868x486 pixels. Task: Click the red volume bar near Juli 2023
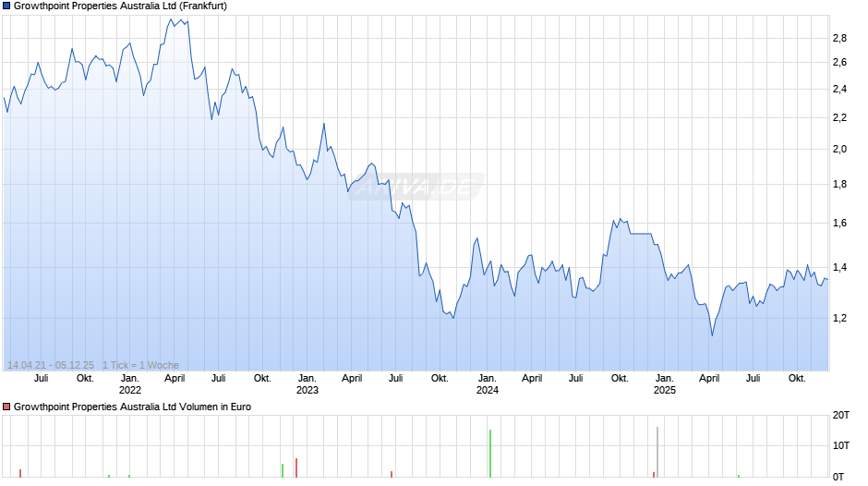tap(392, 474)
